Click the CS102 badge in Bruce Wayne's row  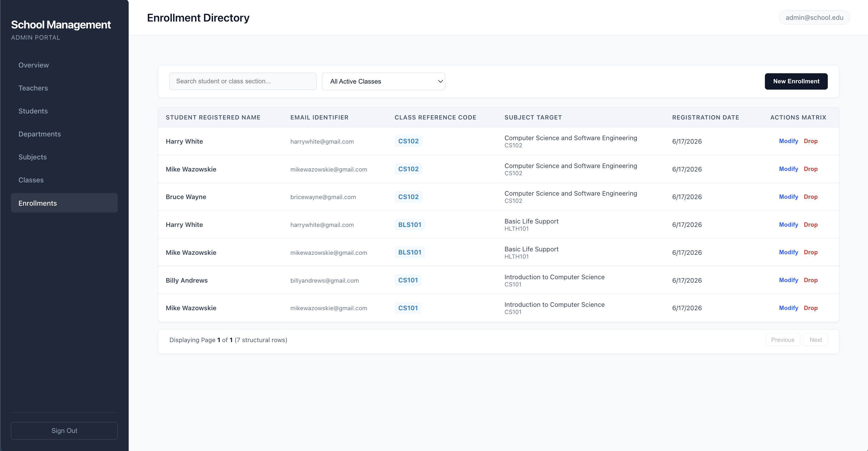coord(408,196)
